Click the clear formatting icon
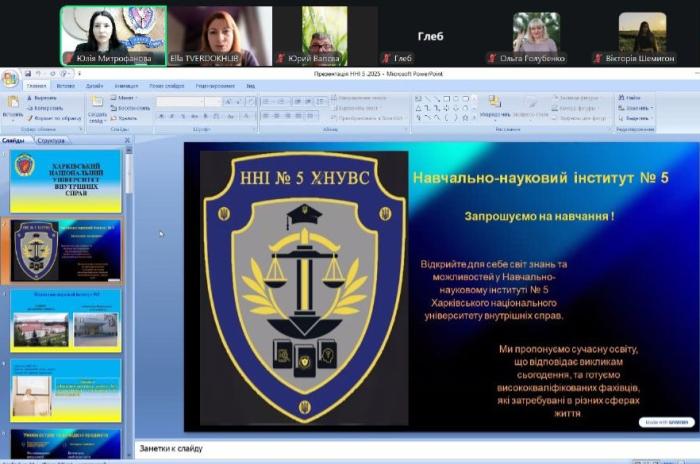Image resolution: width=700 pixels, height=464 pixels. pos(251,102)
